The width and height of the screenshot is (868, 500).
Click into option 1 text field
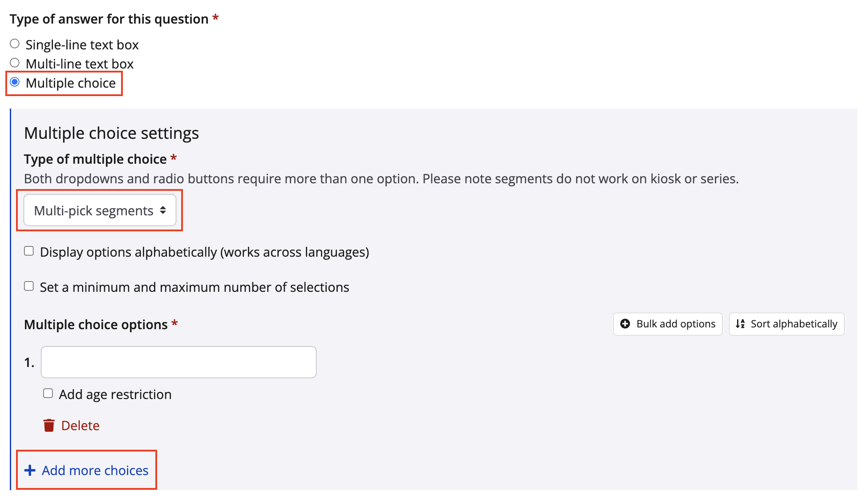point(178,362)
